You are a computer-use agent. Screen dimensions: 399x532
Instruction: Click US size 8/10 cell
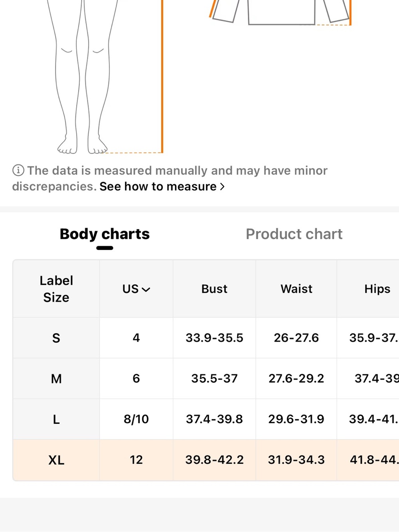coord(136,419)
